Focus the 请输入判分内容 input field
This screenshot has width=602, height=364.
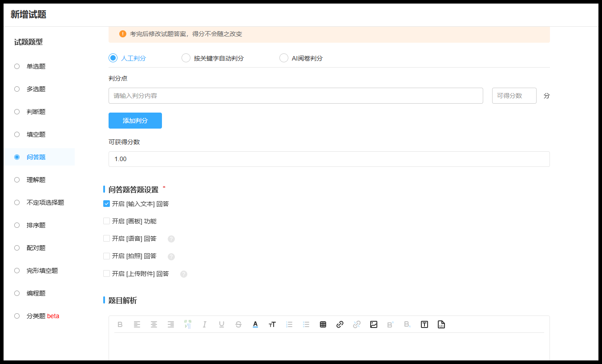coord(296,96)
